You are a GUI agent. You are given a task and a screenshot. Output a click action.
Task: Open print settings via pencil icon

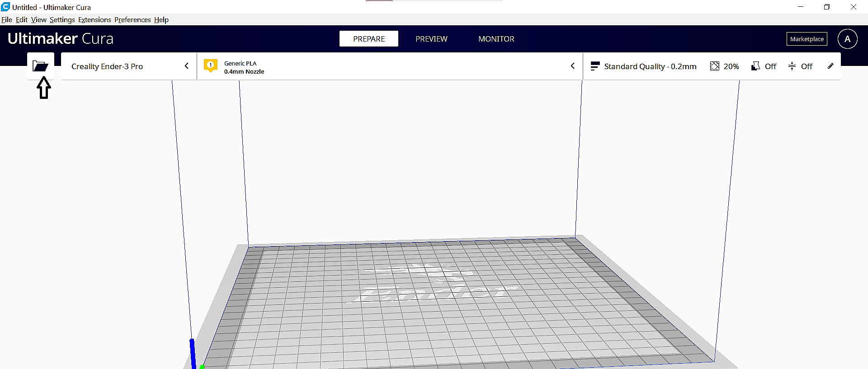coord(830,66)
